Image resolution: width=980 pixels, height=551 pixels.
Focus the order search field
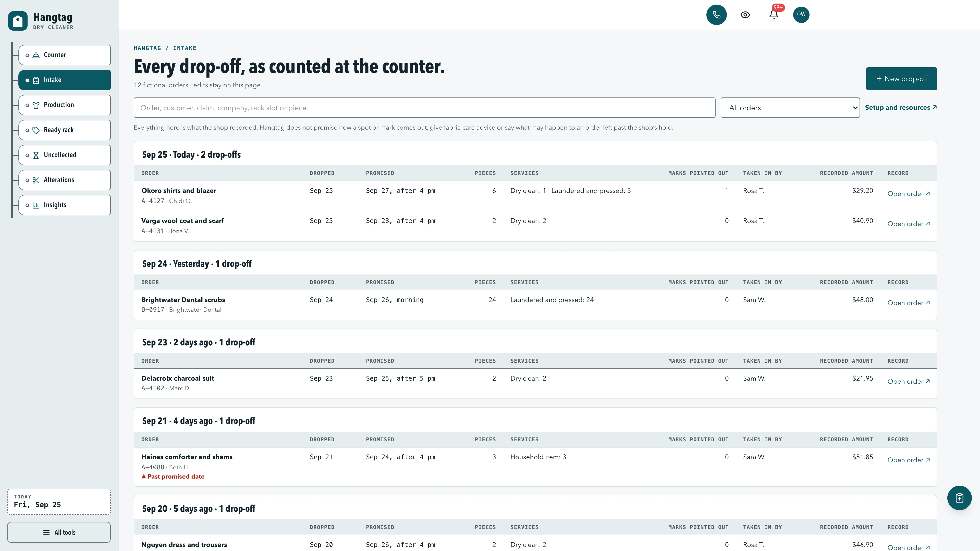coord(424,108)
